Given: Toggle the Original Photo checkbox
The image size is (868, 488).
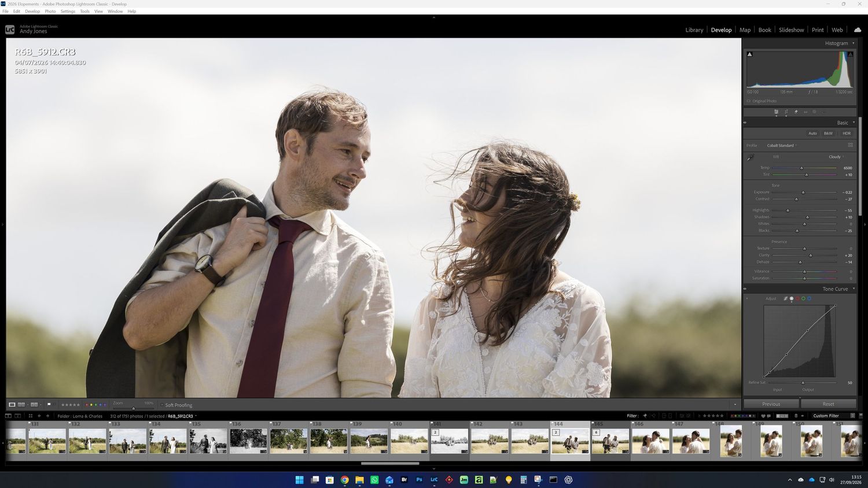Looking at the screenshot, I should click(x=749, y=101).
